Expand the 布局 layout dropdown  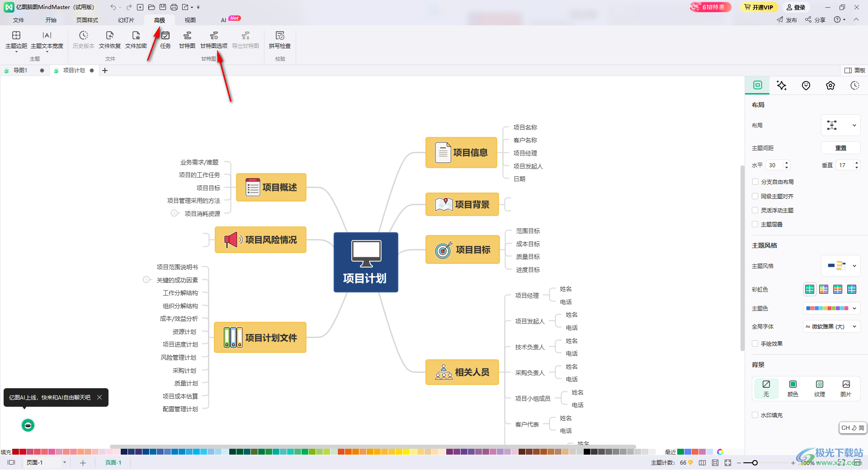(841, 125)
